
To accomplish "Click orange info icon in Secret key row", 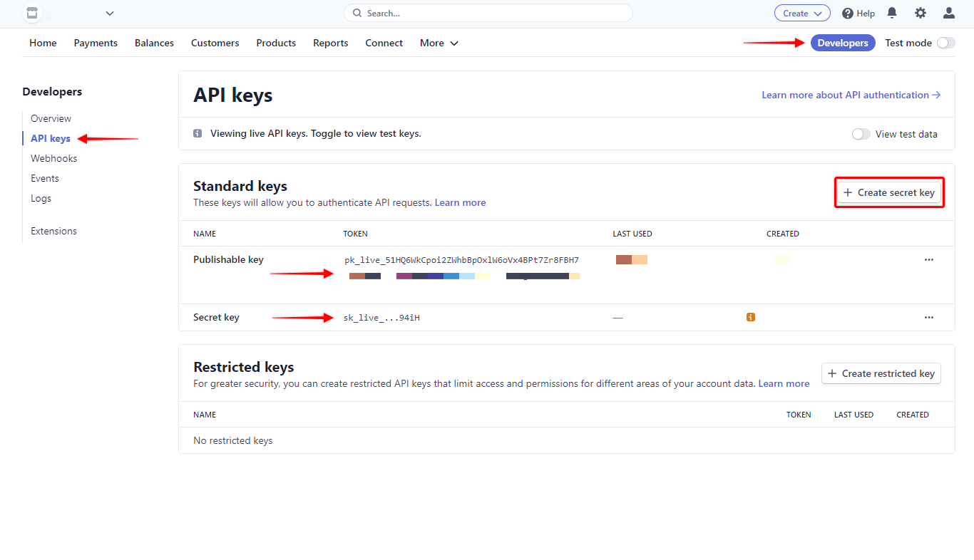I will click(x=751, y=317).
